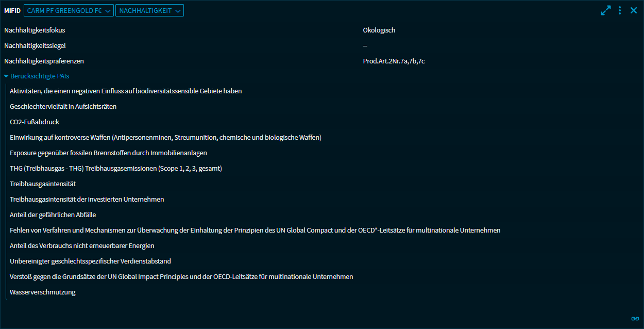Click the Ökologisch value
This screenshot has height=329, width=644.
[x=379, y=30]
